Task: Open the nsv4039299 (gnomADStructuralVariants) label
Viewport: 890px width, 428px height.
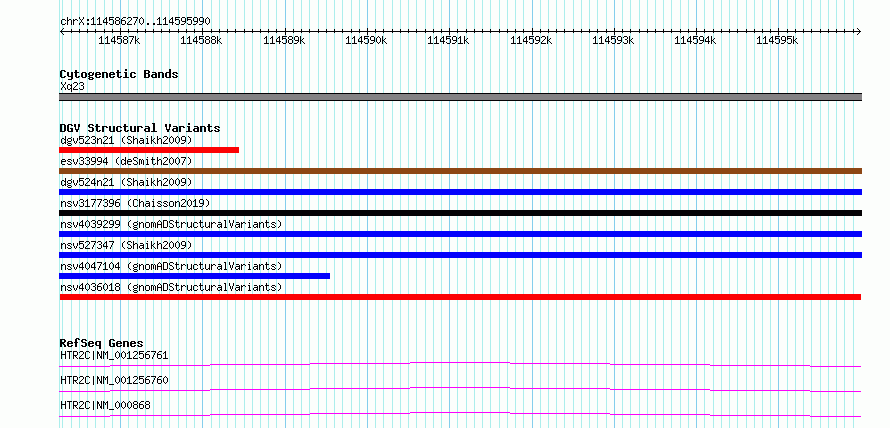Action: (x=171, y=224)
